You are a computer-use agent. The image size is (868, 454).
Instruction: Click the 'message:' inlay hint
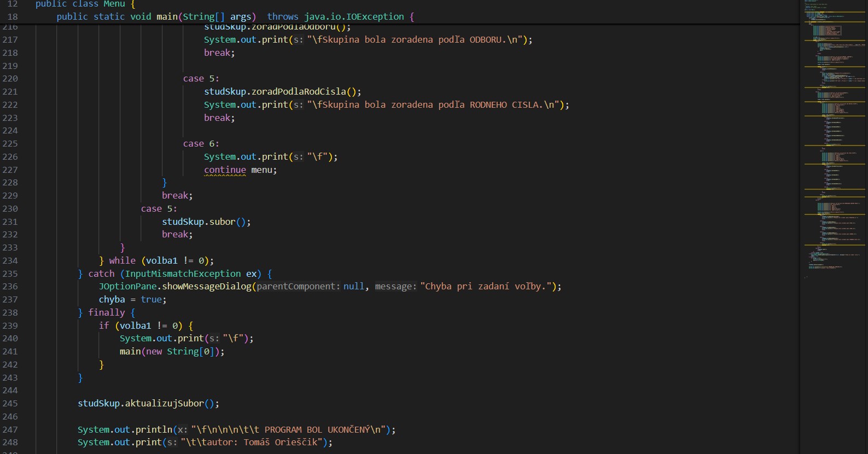tap(395, 287)
